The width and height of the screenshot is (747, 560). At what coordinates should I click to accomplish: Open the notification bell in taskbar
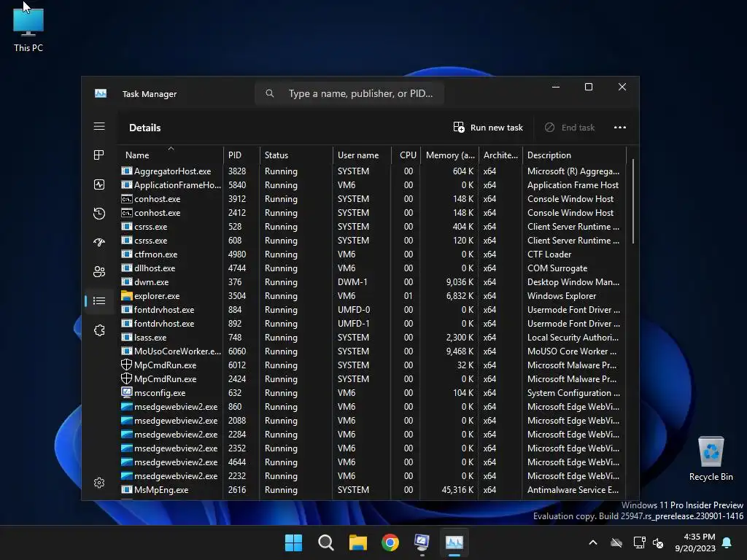pyautogui.click(x=727, y=542)
